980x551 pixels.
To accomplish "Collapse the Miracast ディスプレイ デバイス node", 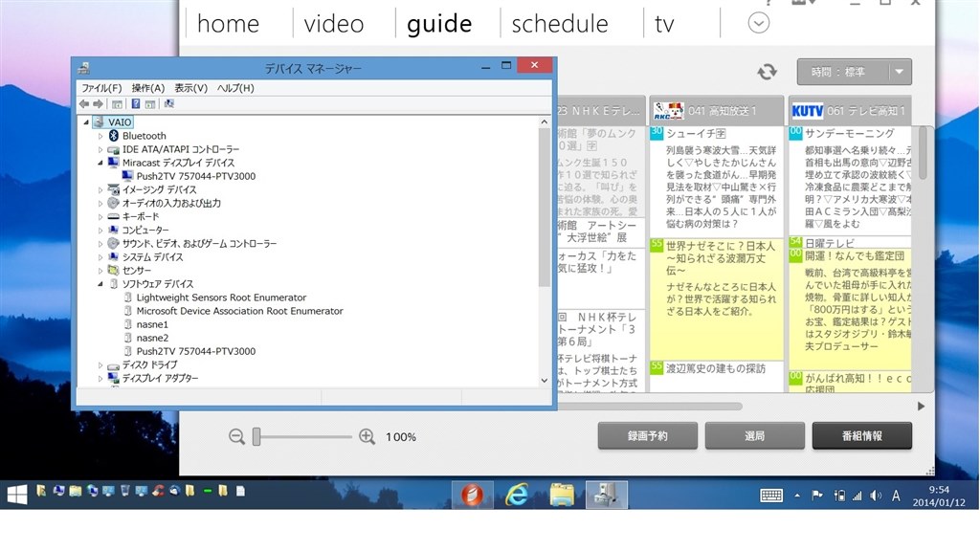I will pyautogui.click(x=100, y=163).
